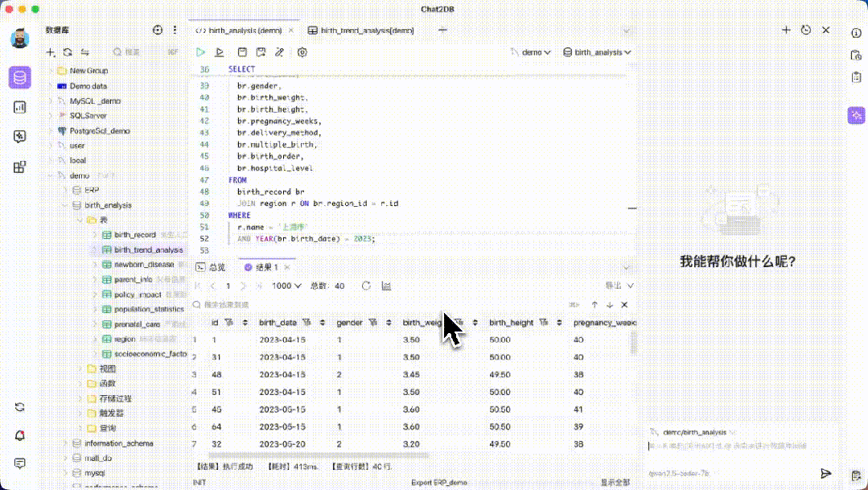
Task: Refresh the result set with the refresh icon
Action: coord(366,285)
